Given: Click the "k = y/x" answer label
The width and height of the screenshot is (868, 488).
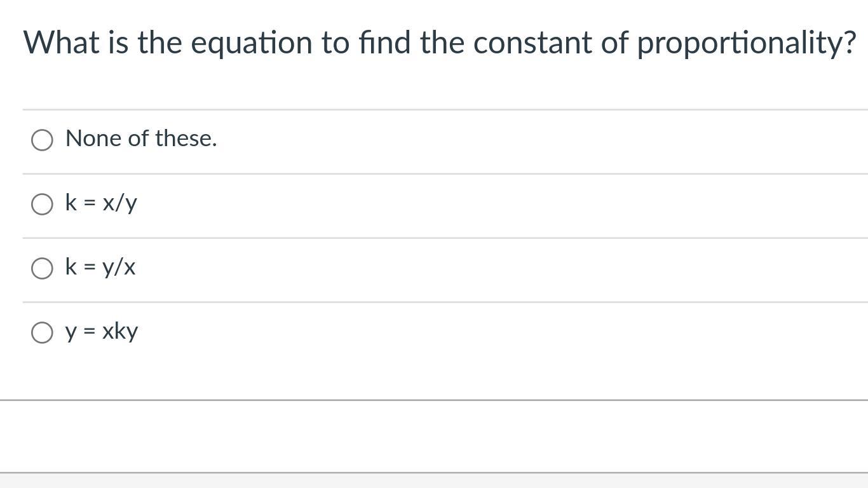Looking at the screenshot, I should click(100, 267).
